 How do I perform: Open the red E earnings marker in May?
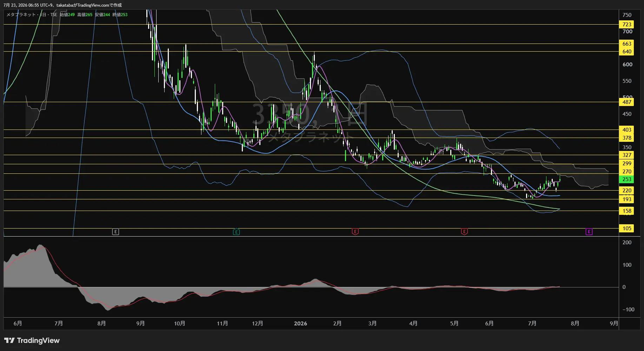click(464, 232)
